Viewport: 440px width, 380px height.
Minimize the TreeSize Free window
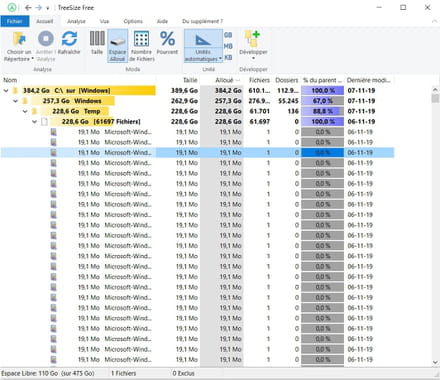tap(379, 7)
